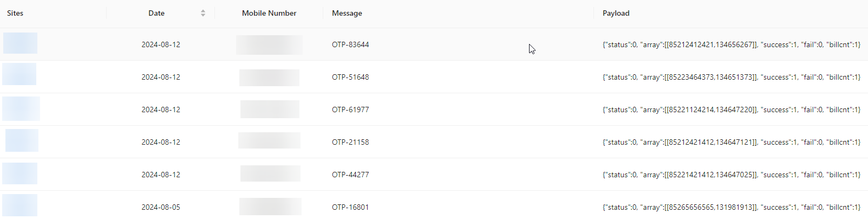Select the payload containing 85223464373
868x219 pixels.
pos(732,77)
